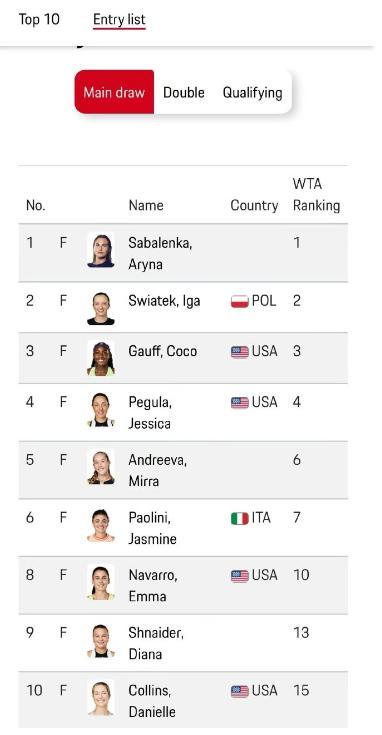Select the Entry list tab

(x=119, y=20)
